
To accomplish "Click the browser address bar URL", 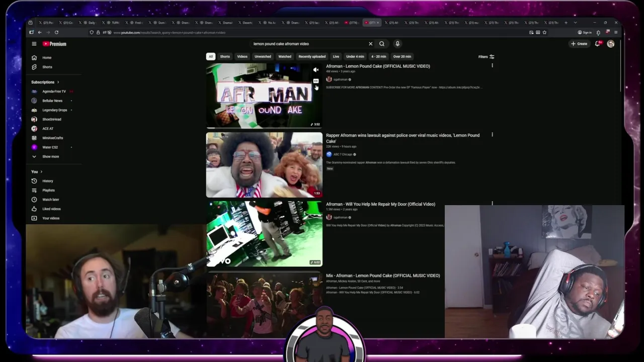I will [x=169, y=33].
